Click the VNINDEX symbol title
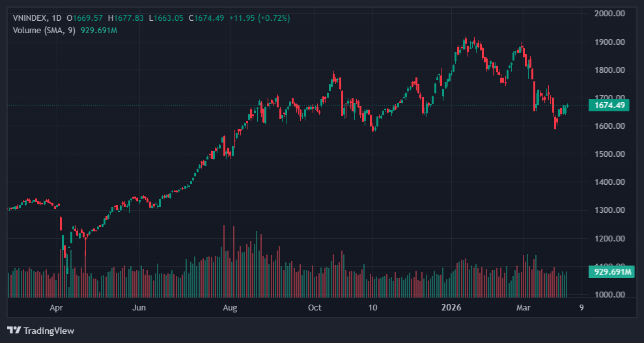 (x=33, y=18)
